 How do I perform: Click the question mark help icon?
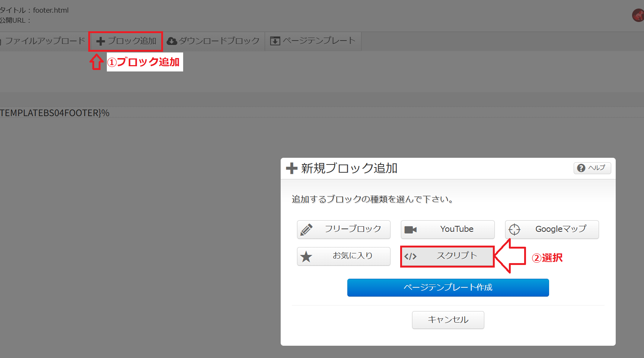(581, 168)
